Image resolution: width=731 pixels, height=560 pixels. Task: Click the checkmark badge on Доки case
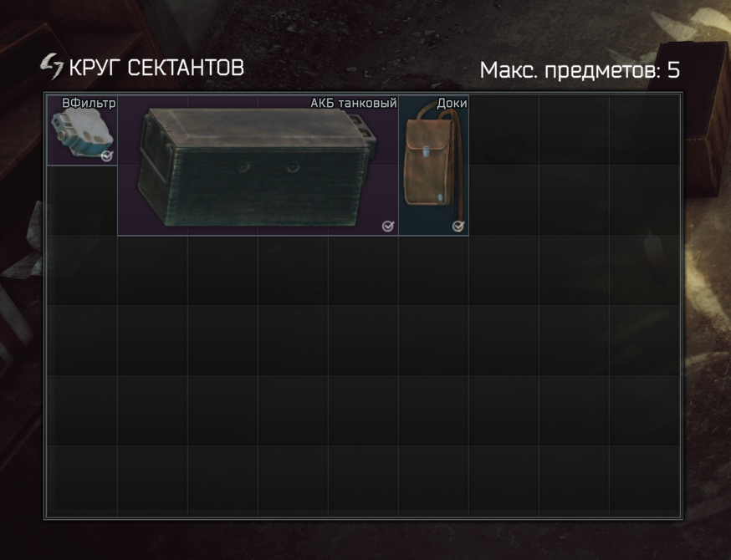tap(458, 226)
